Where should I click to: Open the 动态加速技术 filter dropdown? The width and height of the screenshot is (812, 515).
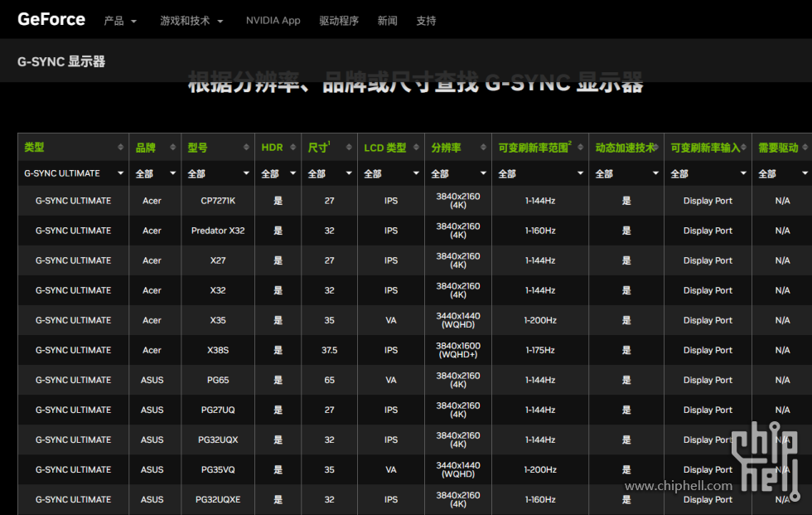tap(626, 173)
